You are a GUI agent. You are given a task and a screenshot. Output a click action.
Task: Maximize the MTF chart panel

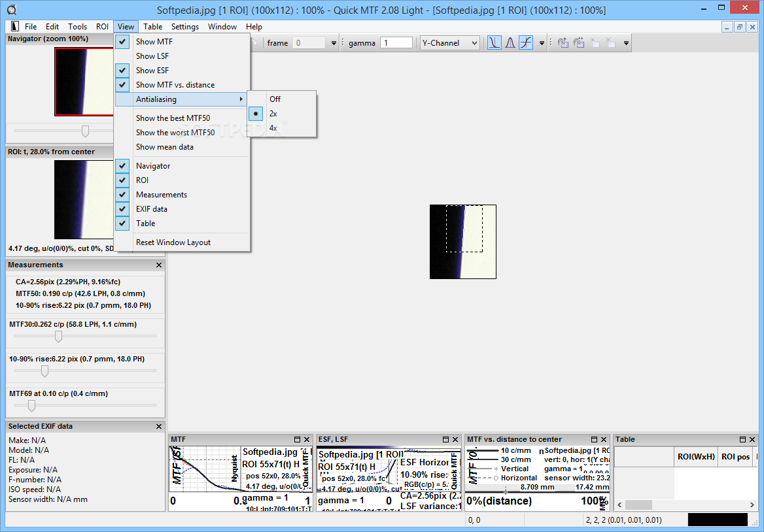coord(297,439)
